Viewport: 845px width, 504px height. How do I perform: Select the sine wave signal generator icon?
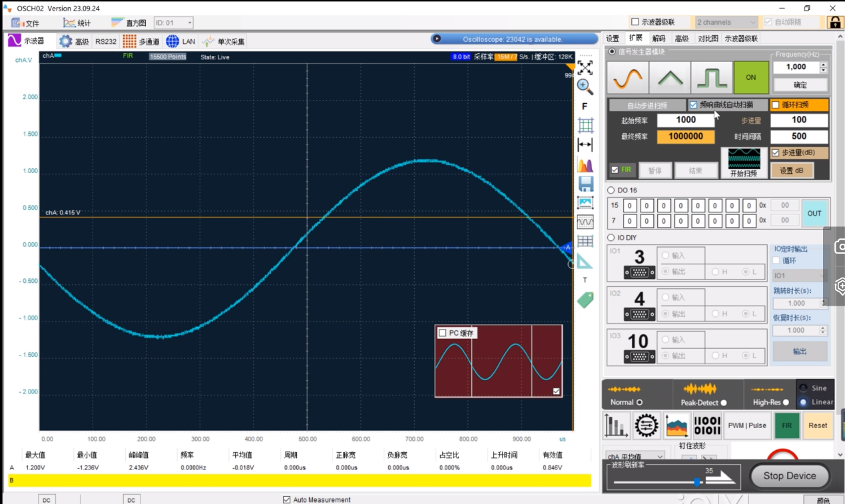coord(627,78)
